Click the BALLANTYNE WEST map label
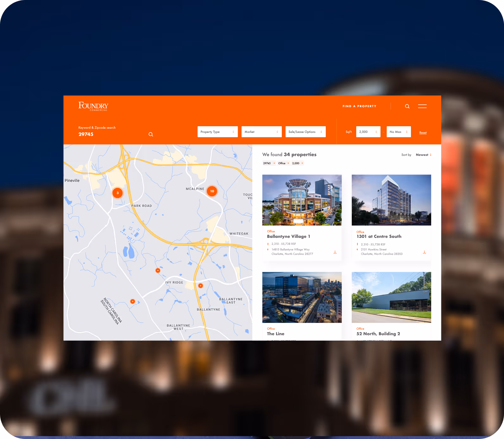The height and width of the screenshot is (439, 504). point(179,327)
